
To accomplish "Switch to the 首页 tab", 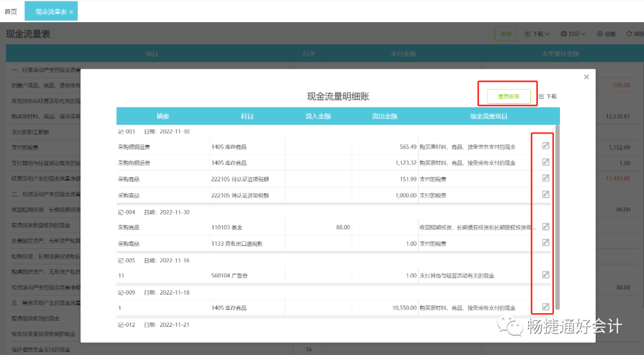I will click(11, 11).
